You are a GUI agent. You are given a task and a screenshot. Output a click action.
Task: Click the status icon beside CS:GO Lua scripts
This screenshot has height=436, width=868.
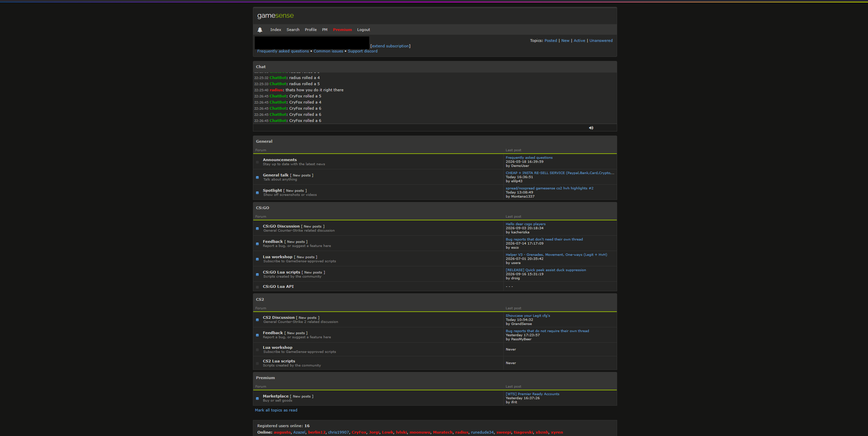point(257,275)
